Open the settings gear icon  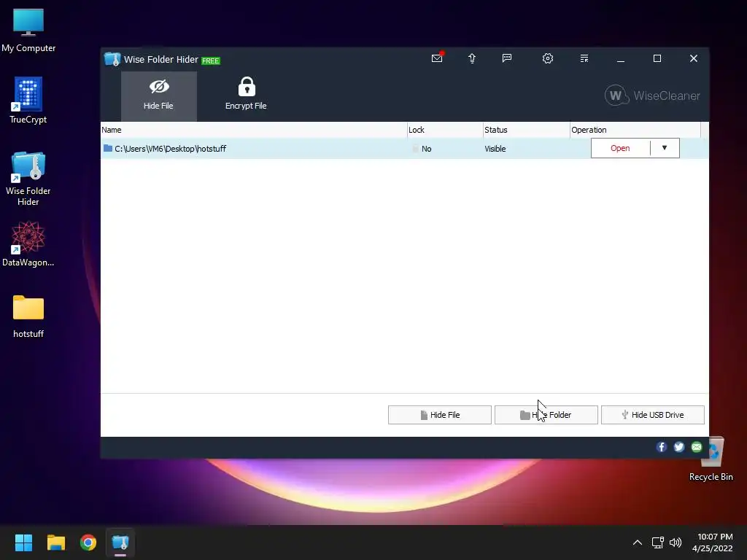(x=548, y=58)
